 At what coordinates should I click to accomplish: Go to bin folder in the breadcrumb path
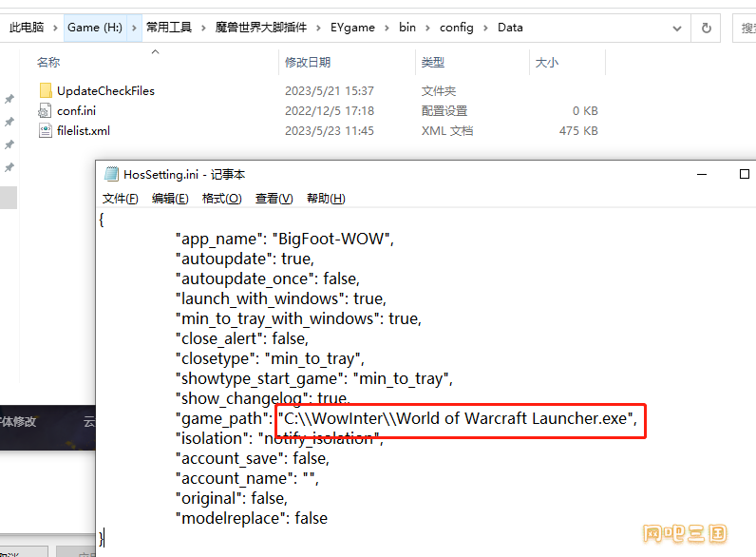coord(407,28)
